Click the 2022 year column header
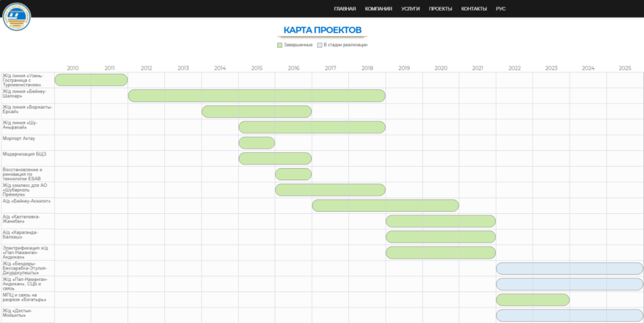This screenshot has width=644, height=323. pos(515,68)
